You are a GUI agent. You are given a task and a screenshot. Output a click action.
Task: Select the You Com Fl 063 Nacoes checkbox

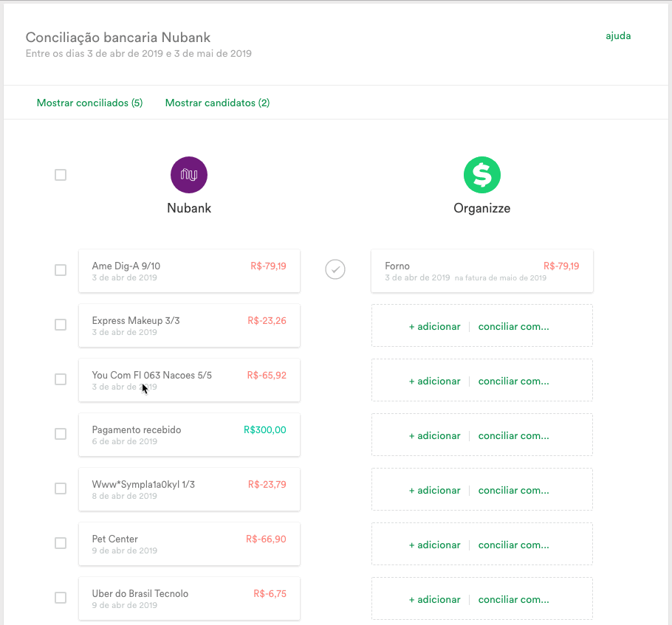click(x=61, y=379)
